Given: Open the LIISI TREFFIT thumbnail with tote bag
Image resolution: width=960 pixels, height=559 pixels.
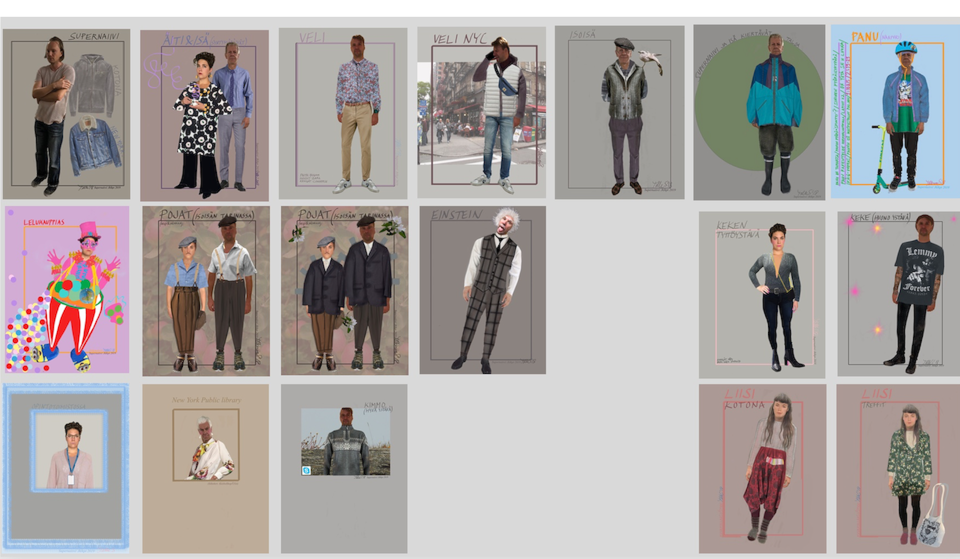Looking at the screenshot, I should [x=898, y=469].
